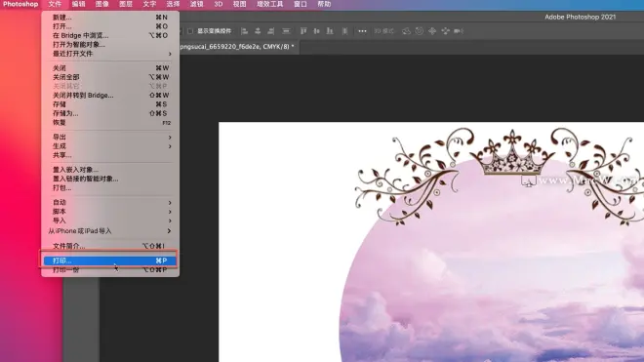Click the 文件 menu bar item
Viewport: 644px width, 362px height.
(55, 4)
